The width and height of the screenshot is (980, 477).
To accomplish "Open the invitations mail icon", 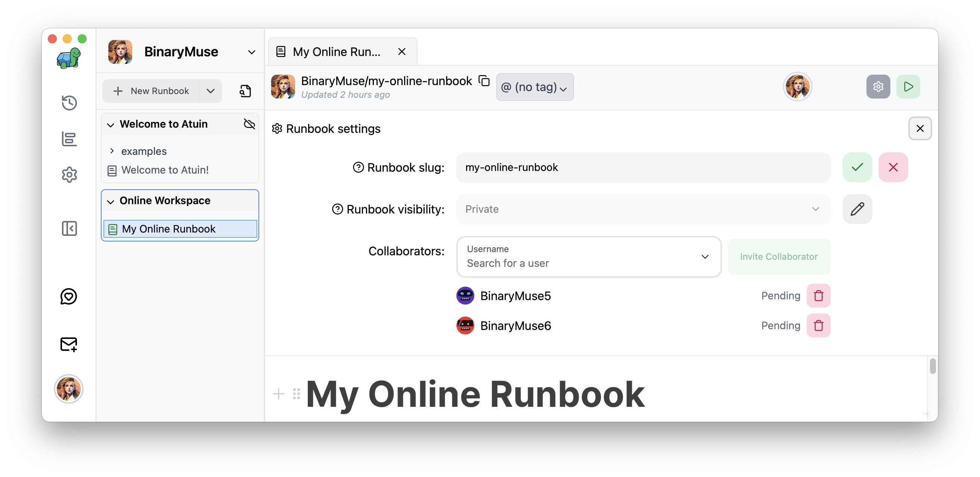I will click(69, 344).
